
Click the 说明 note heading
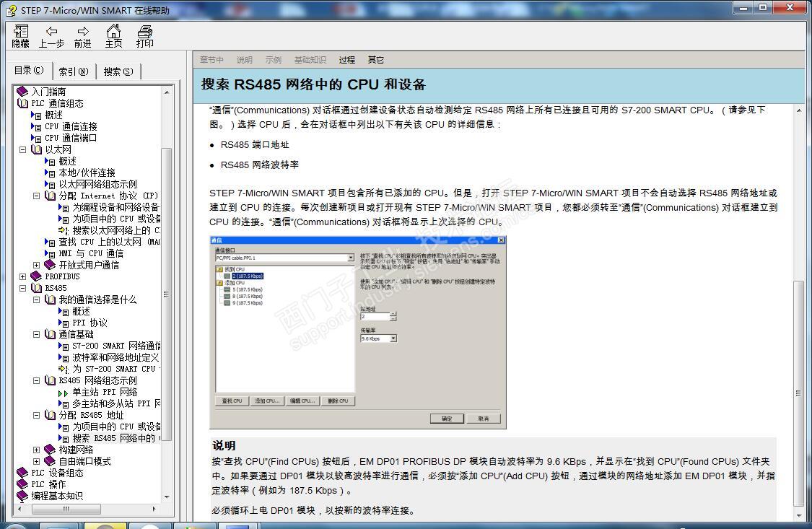point(224,446)
